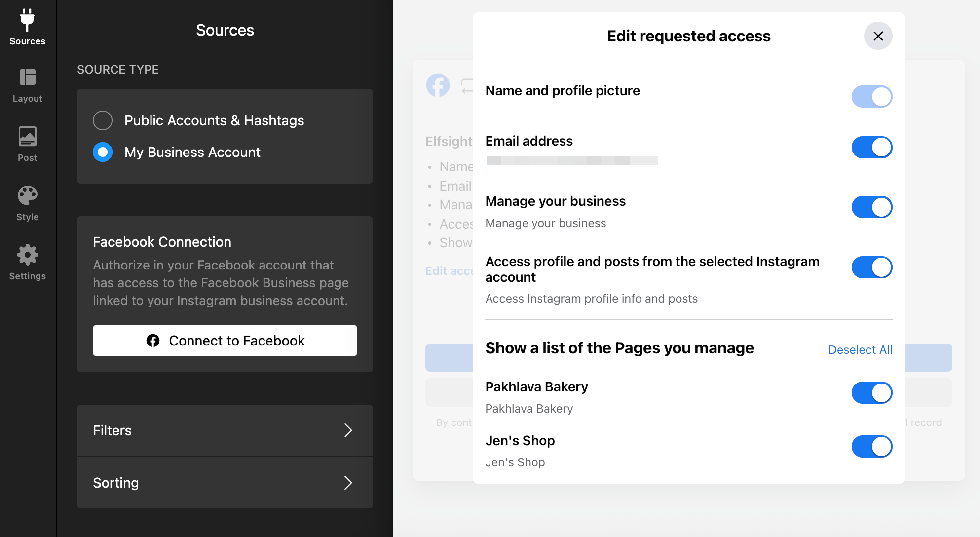Image resolution: width=980 pixels, height=537 pixels.
Task: Disable Email address access toggle
Action: click(871, 147)
